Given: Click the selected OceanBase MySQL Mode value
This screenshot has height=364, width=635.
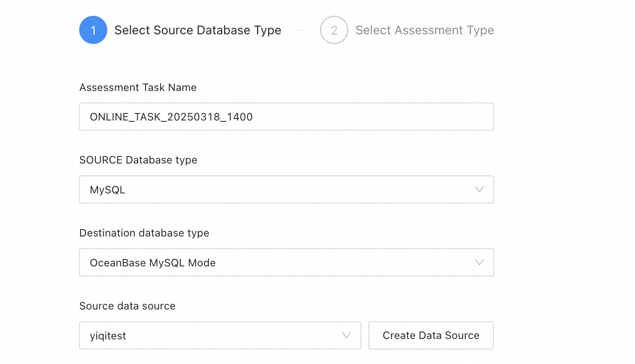Looking at the screenshot, I should tap(153, 263).
